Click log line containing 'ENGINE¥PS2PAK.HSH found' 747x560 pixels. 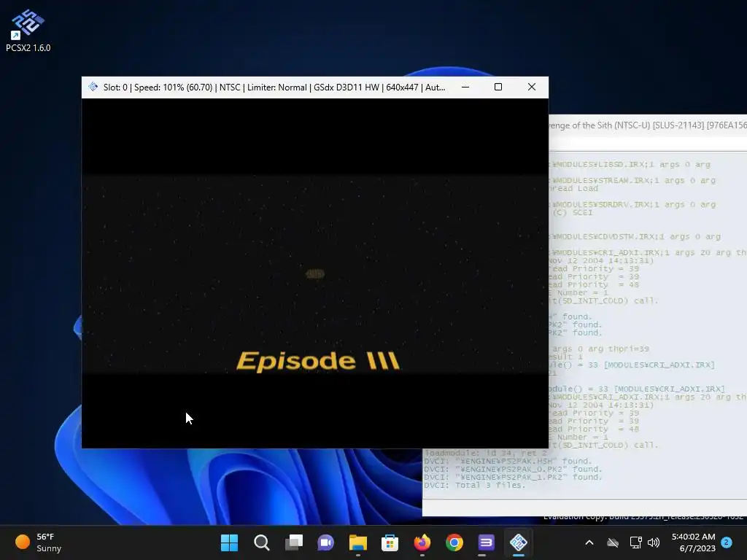508,461
